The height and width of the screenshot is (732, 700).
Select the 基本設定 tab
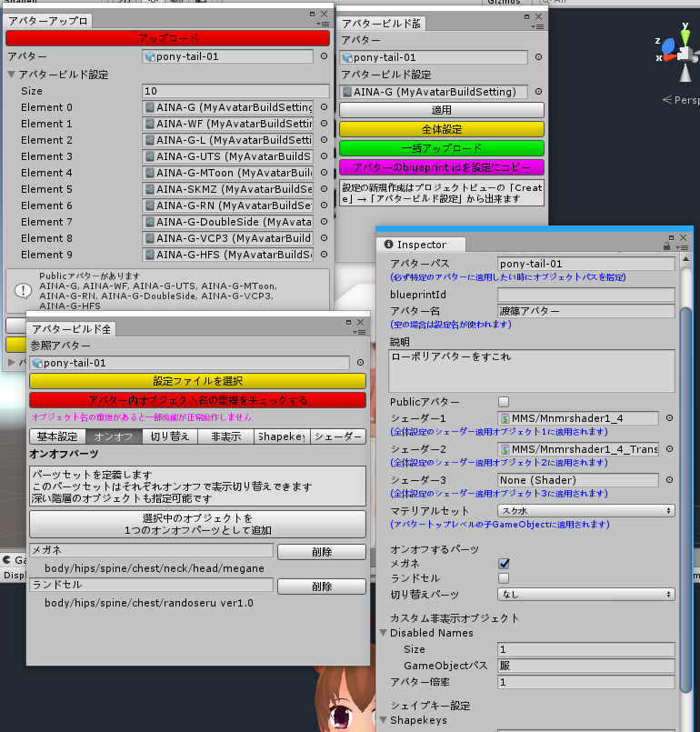pos(57,436)
